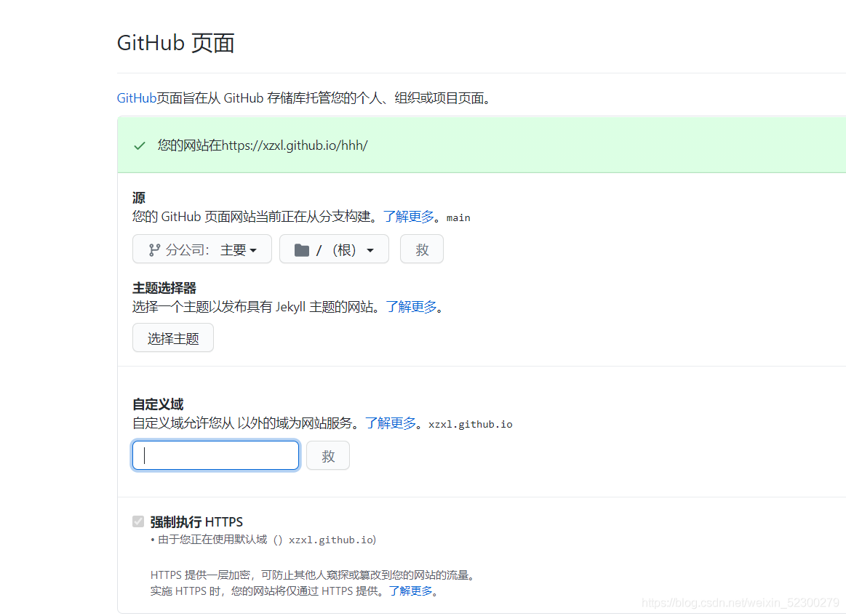Click the green checkmark icon in banner
Screen dimensions: 846x616
coord(140,145)
